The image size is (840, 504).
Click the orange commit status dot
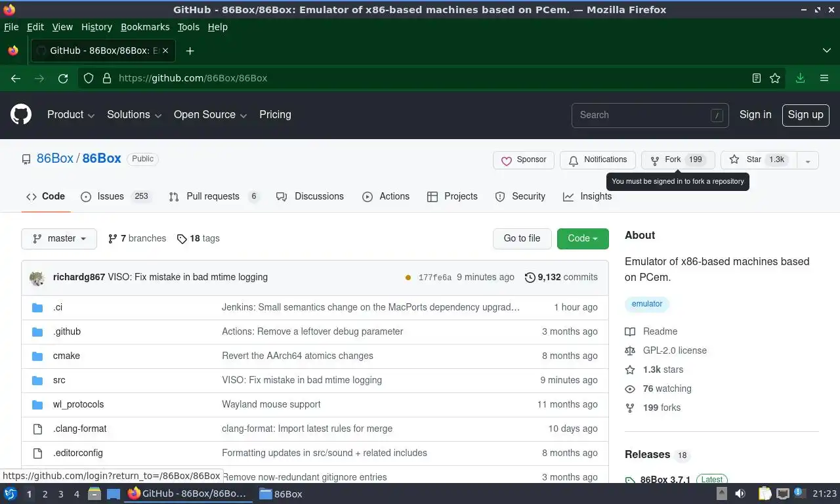[x=408, y=278]
